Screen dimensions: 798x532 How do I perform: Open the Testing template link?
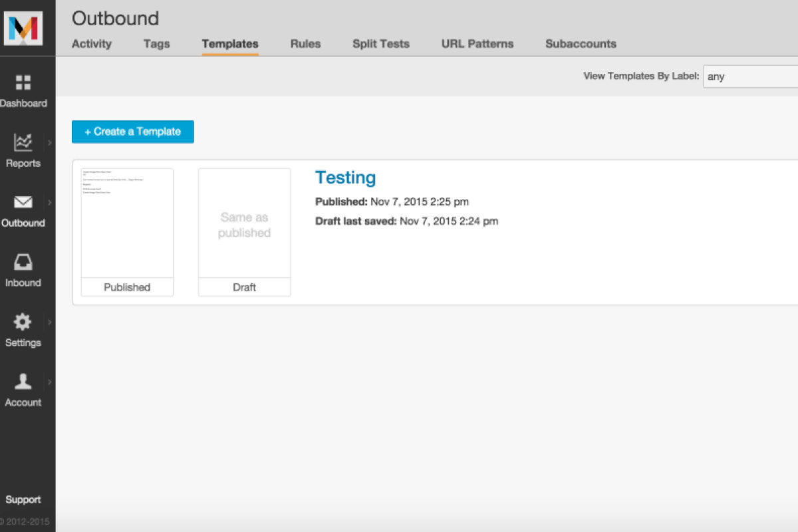tap(346, 177)
